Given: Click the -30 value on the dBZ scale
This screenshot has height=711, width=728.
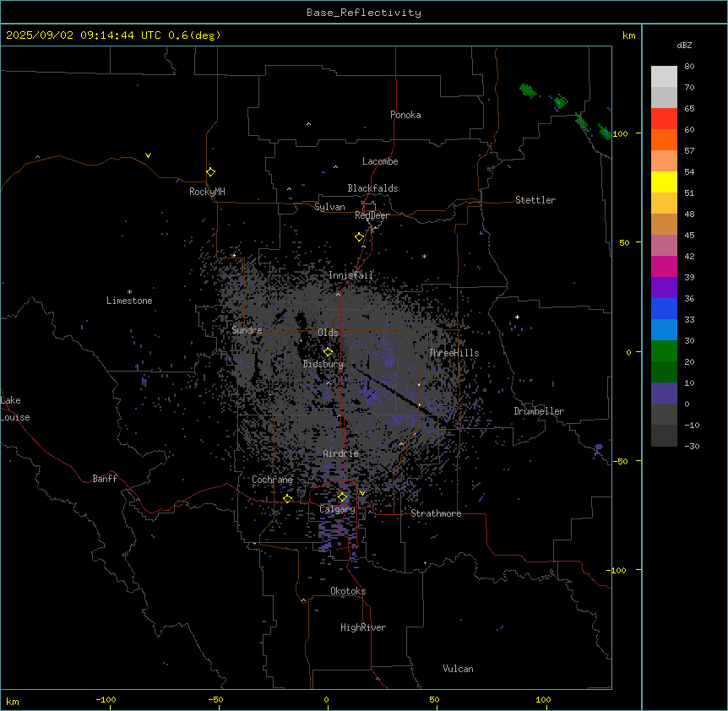Looking at the screenshot, I should (692, 446).
